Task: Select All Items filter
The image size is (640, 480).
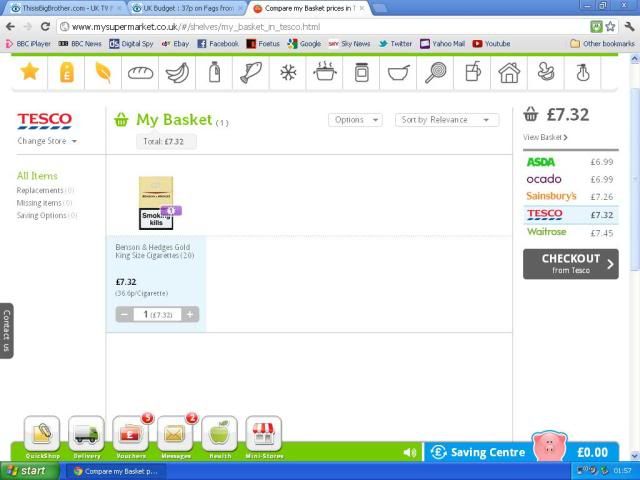Action: tap(37, 176)
